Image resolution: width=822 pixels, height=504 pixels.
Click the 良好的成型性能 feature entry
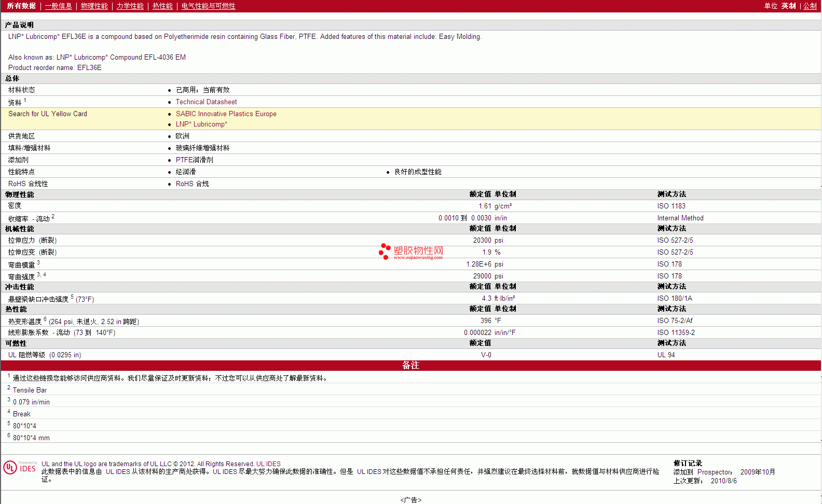418,172
